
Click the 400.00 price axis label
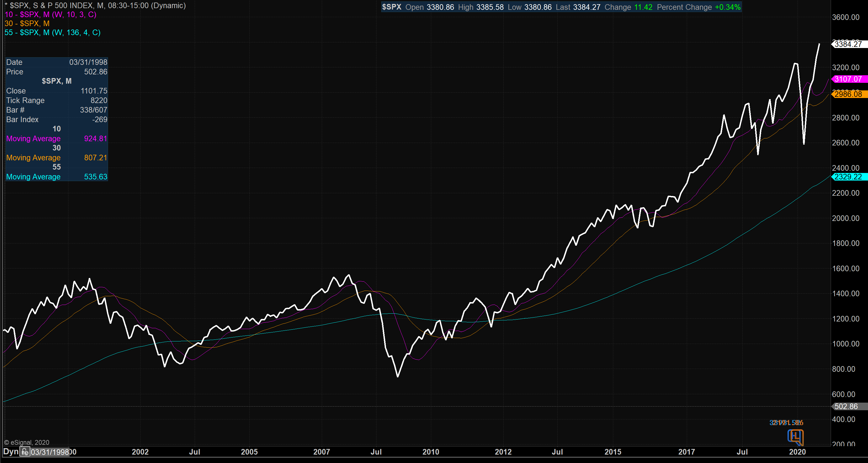click(844, 419)
